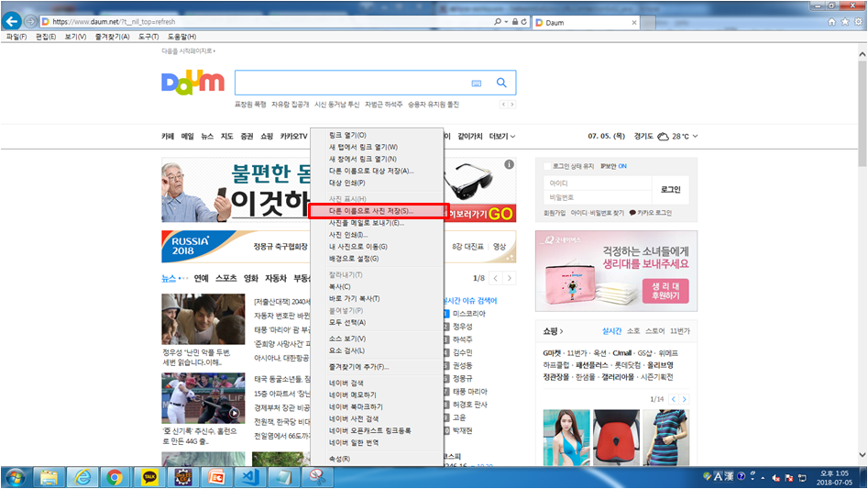Toggle 로그인 상태 유지 checkbox
The image size is (868, 489).
click(x=547, y=166)
